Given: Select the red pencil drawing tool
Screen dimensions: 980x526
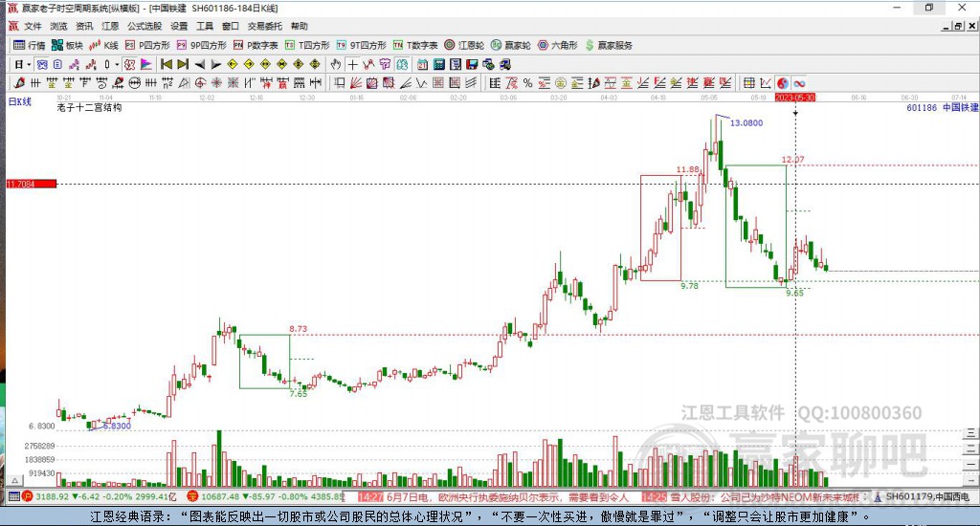Looking at the screenshot, I should [19, 82].
